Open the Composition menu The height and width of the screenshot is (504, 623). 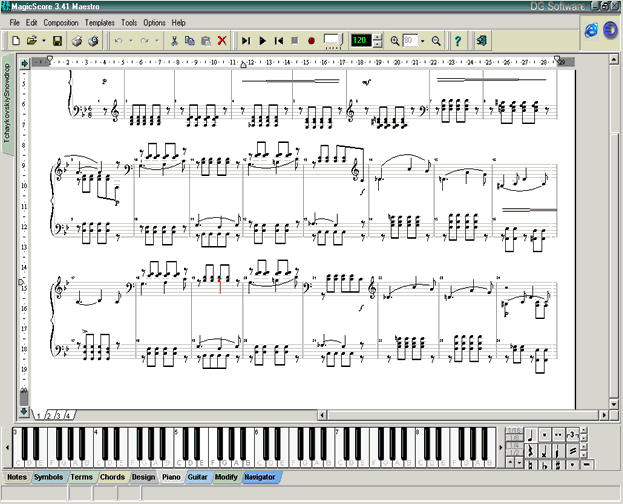coord(61,23)
